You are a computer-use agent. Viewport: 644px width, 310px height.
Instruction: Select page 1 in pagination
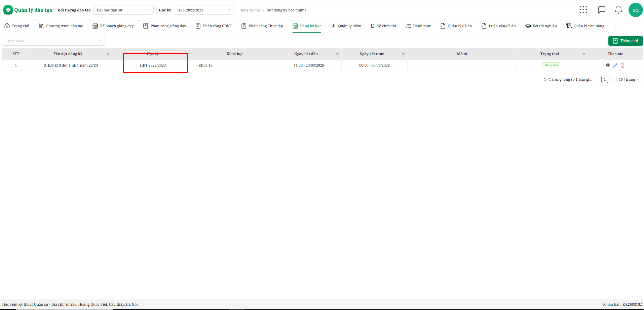tap(605, 79)
